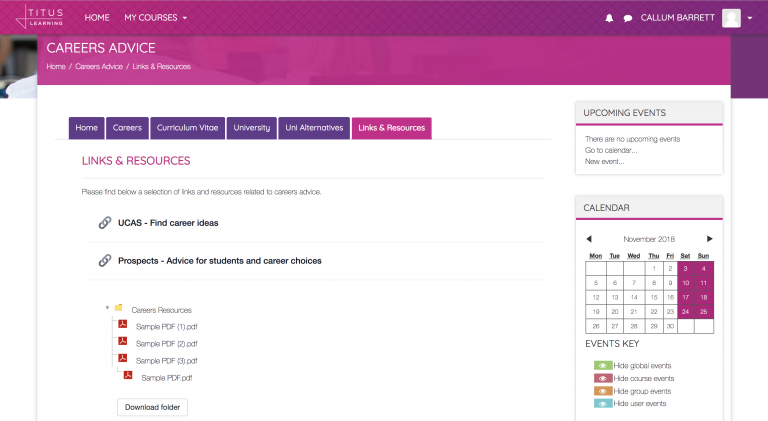Click the user profile avatar picture
This screenshot has width=768, height=421.
(731, 17)
